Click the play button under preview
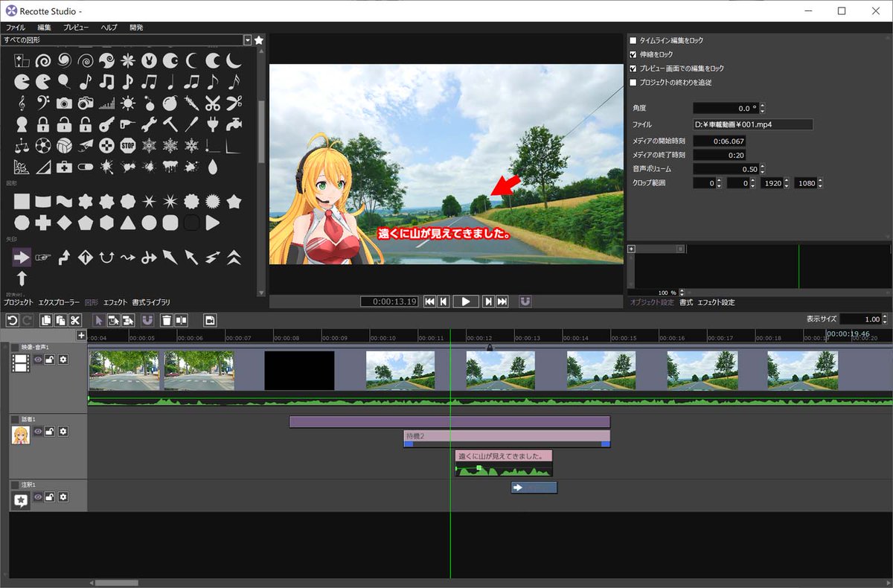Screen dimensions: 893x588 pos(465,301)
